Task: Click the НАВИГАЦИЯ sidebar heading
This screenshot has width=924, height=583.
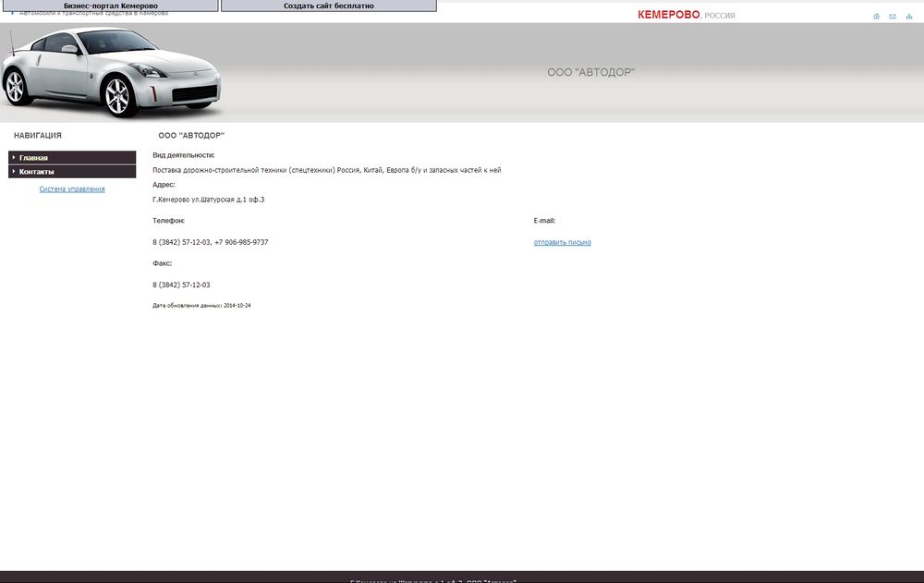Action: click(38, 136)
